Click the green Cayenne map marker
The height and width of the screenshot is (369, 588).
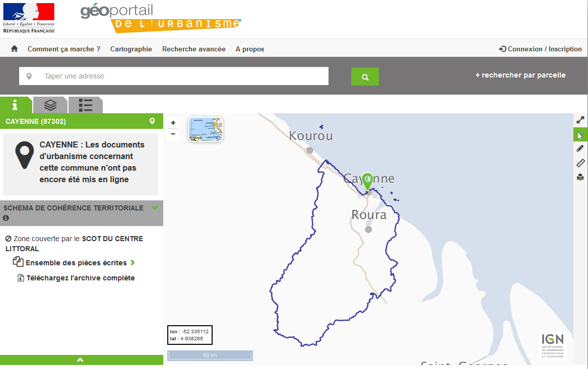[x=367, y=181]
